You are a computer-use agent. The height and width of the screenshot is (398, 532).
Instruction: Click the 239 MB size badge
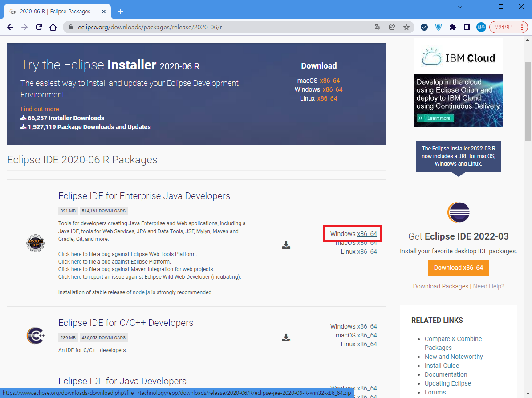[68, 337]
